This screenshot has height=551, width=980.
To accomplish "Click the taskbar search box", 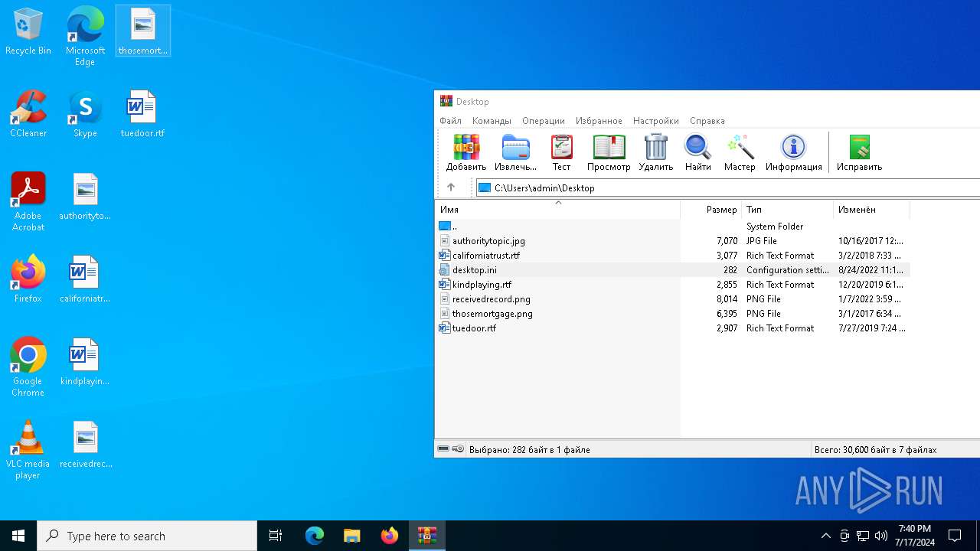I will (x=147, y=536).
